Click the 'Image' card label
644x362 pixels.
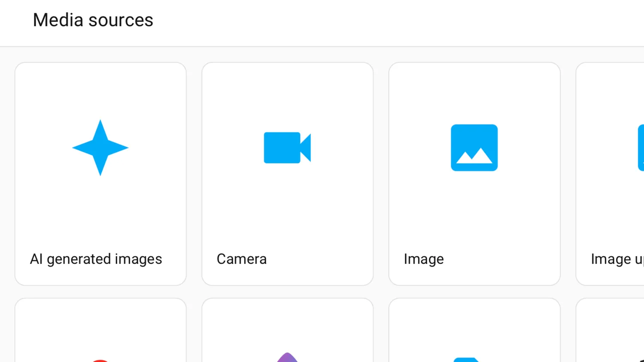(x=424, y=259)
